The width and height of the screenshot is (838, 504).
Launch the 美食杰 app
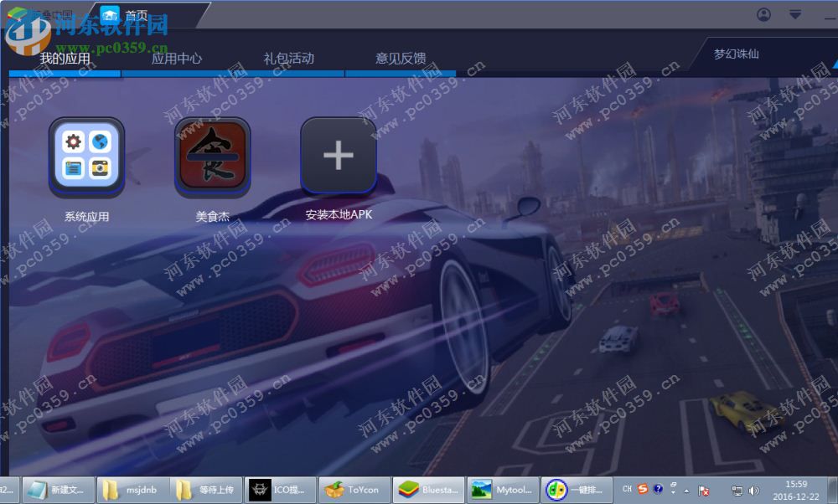(x=213, y=156)
